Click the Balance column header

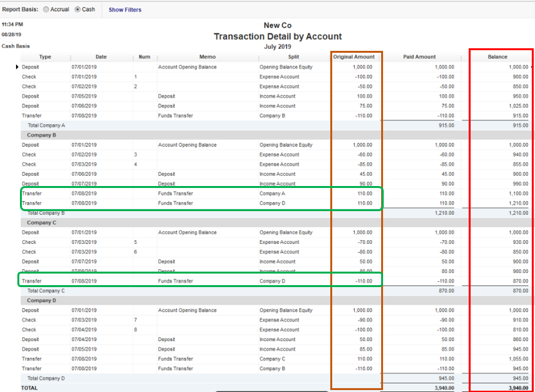pos(498,57)
